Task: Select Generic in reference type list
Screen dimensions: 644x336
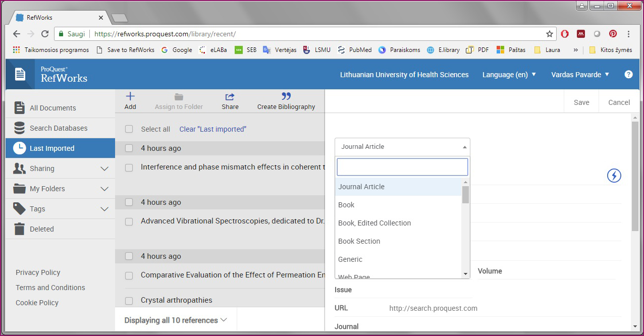Action: (x=350, y=259)
